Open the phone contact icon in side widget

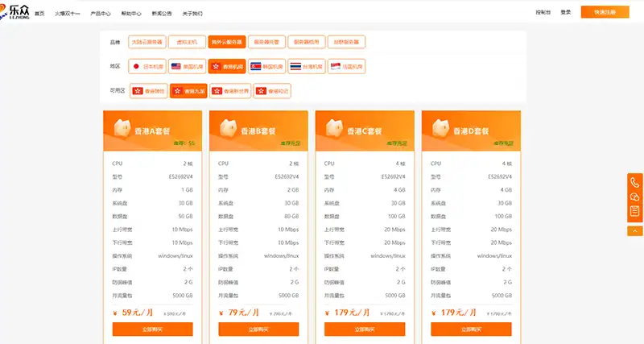(x=634, y=183)
